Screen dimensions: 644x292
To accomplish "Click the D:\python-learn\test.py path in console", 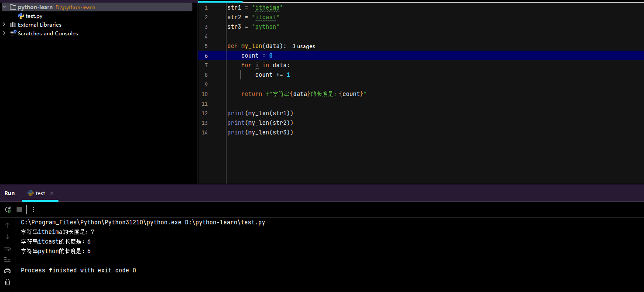I will coord(225,222).
